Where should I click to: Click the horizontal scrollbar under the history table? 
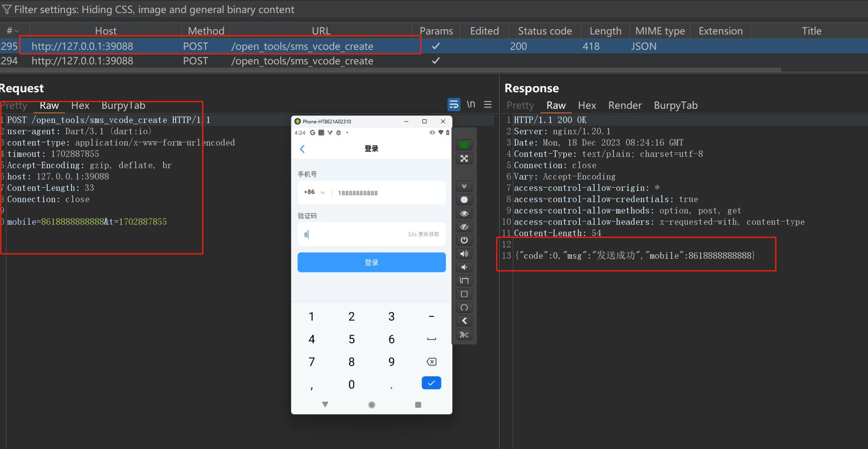point(390,70)
